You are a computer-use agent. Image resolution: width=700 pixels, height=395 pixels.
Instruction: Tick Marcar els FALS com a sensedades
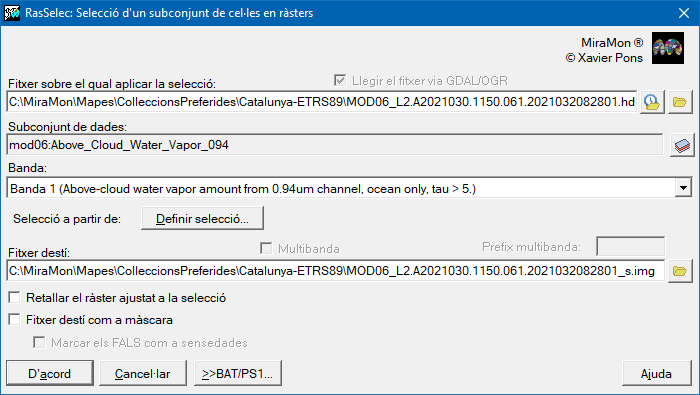(x=39, y=342)
